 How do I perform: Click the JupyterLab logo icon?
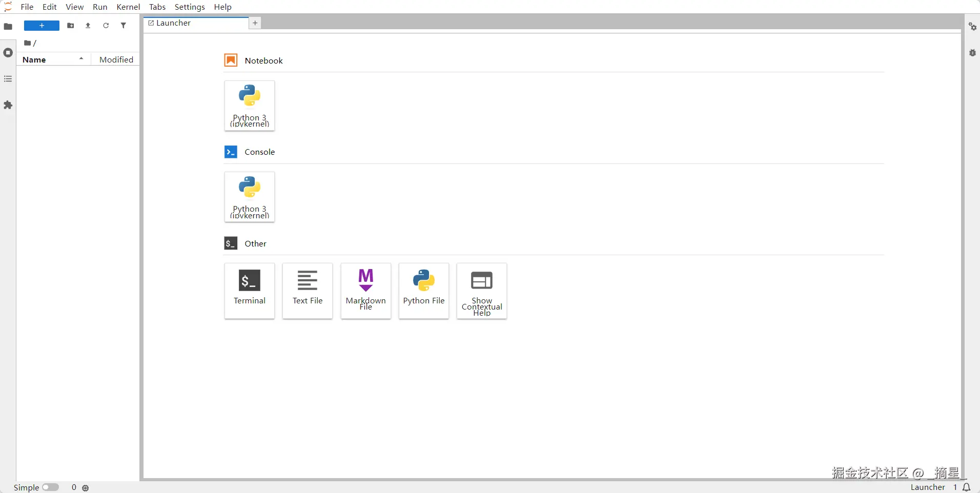point(8,7)
